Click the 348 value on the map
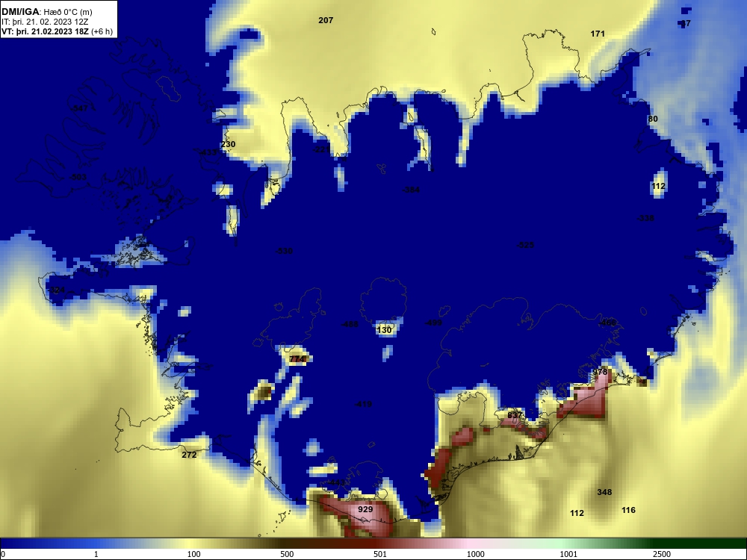Screen dimensions: 747x560 coord(604,492)
